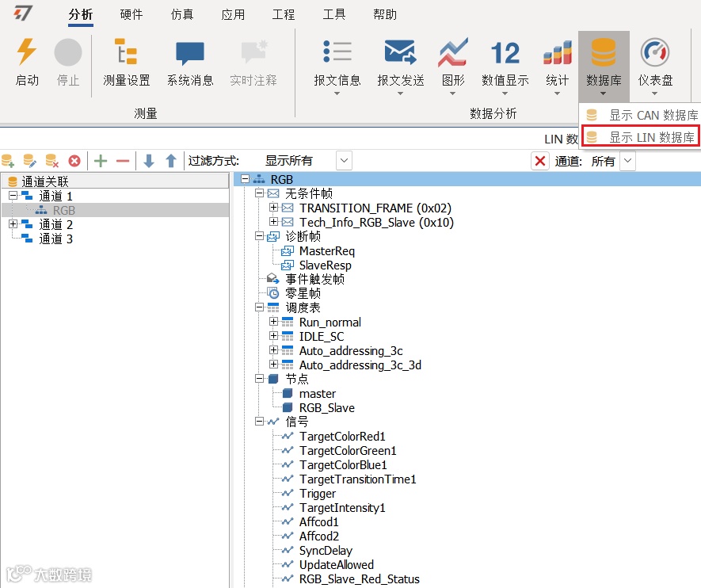The width and height of the screenshot is (701, 588).
Task: Select the master node
Action: click(x=318, y=394)
